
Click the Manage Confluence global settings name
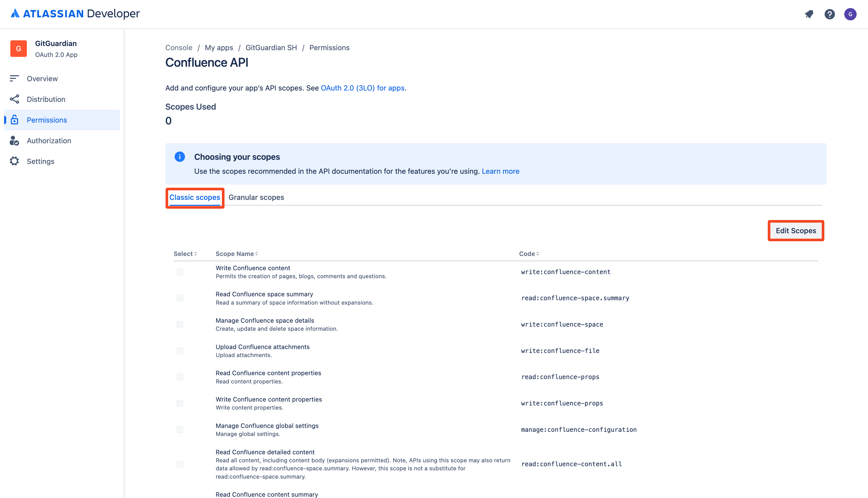(x=267, y=426)
